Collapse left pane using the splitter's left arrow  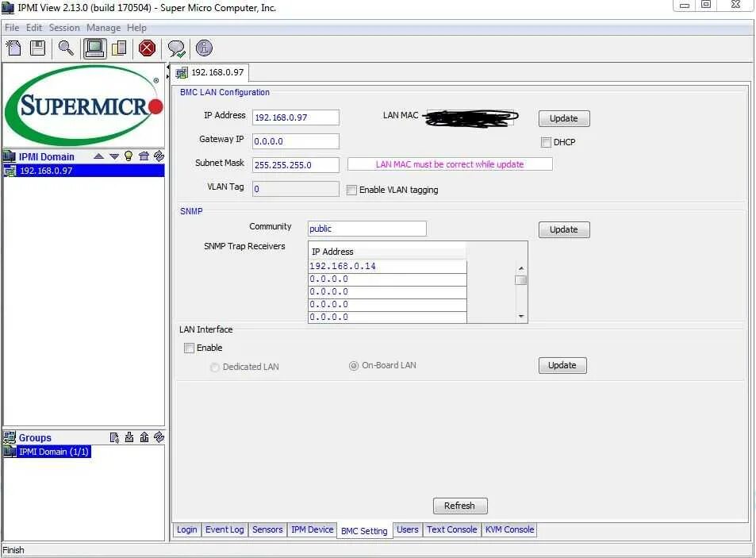[x=168, y=67]
